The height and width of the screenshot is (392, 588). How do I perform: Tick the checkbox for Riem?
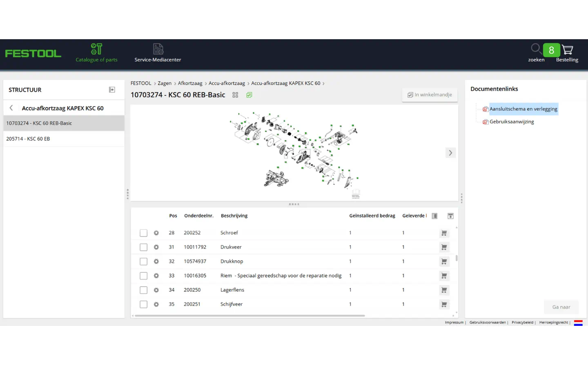click(x=143, y=276)
